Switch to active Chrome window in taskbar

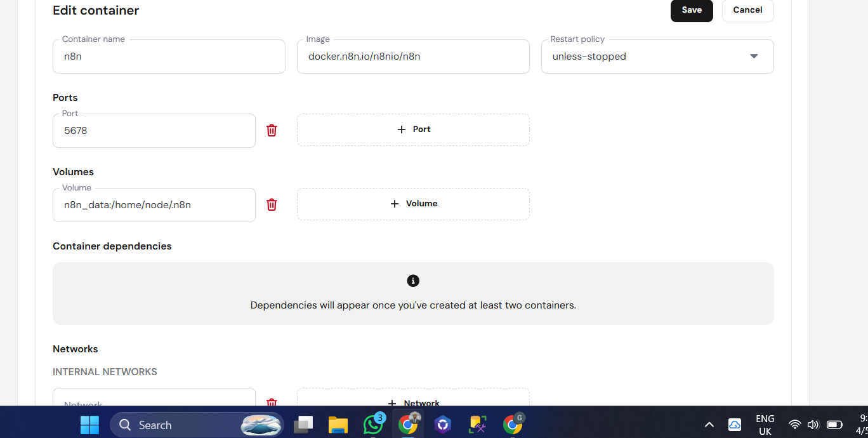(408, 424)
